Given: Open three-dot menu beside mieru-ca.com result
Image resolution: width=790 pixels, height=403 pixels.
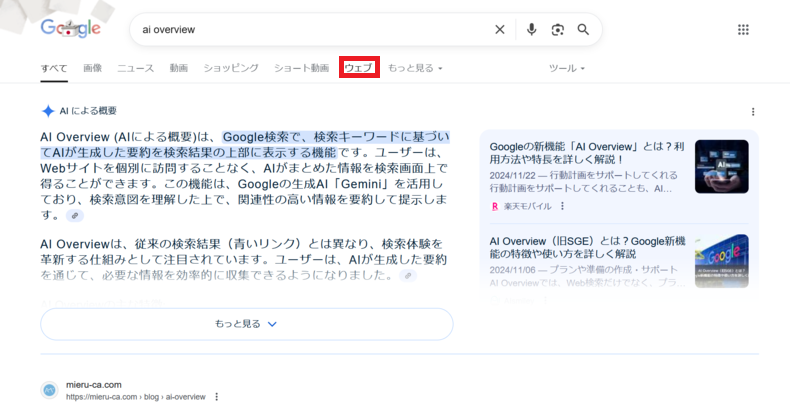Looking at the screenshot, I should pos(216,397).
